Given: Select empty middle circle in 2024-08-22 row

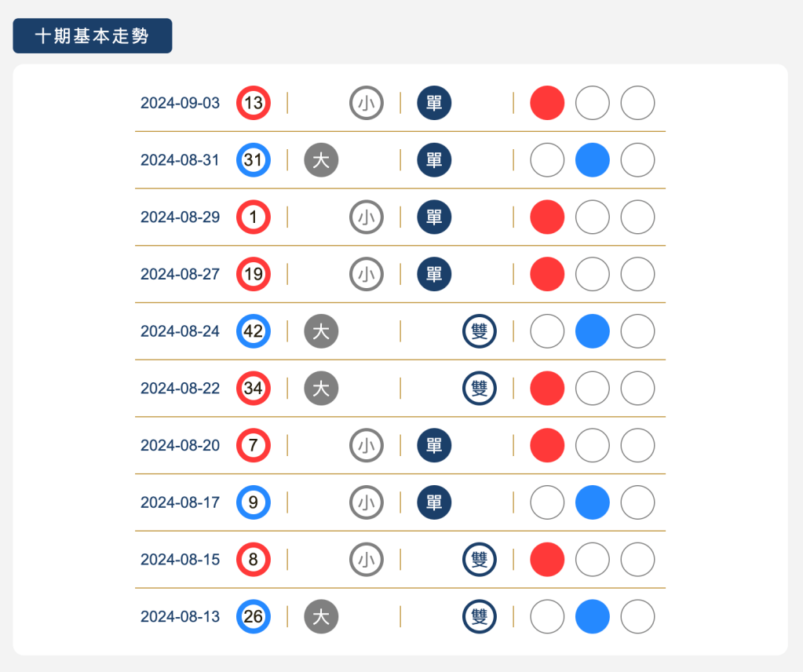Looking at the screenshot, I should [x=593, y=389].
